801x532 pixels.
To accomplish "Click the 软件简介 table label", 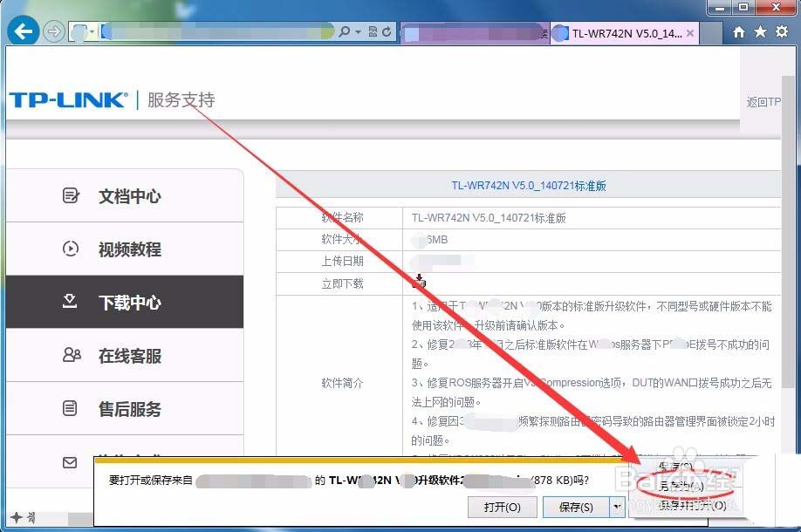I will click(x=342, y=383).
